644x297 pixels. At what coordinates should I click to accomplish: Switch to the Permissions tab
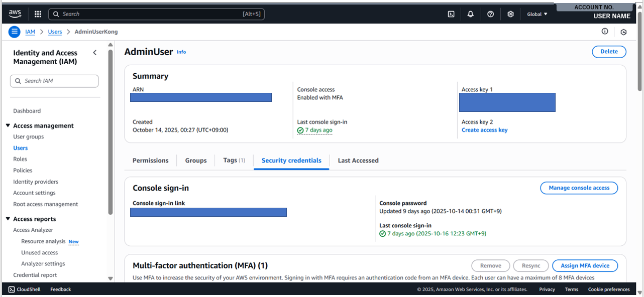(150, 161)
